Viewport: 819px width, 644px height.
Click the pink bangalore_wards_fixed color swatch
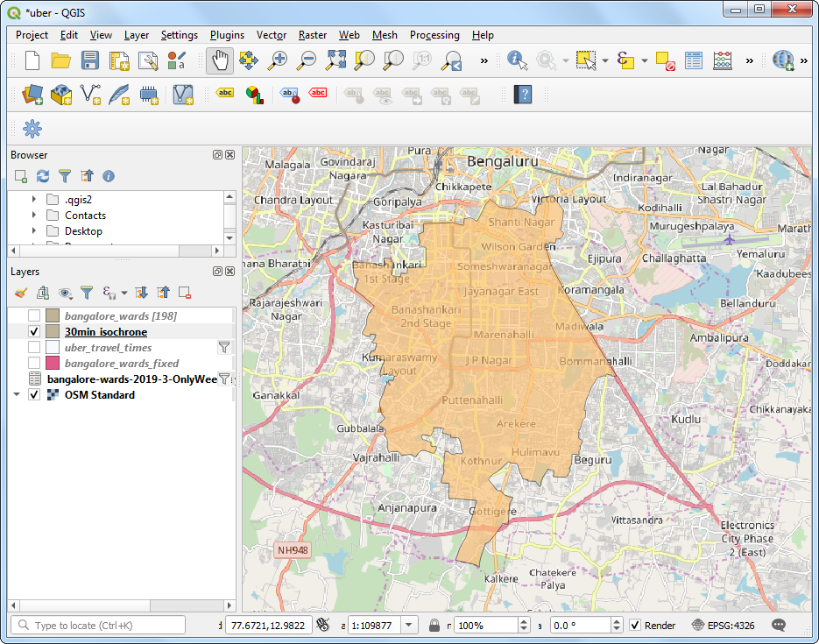[53, 364]
